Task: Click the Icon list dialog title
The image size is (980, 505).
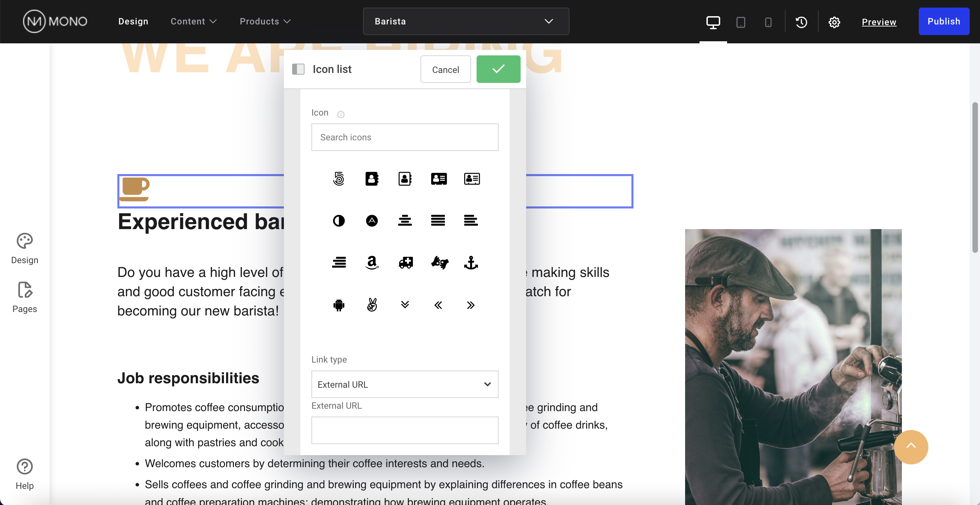Action: tap(332, 69)
